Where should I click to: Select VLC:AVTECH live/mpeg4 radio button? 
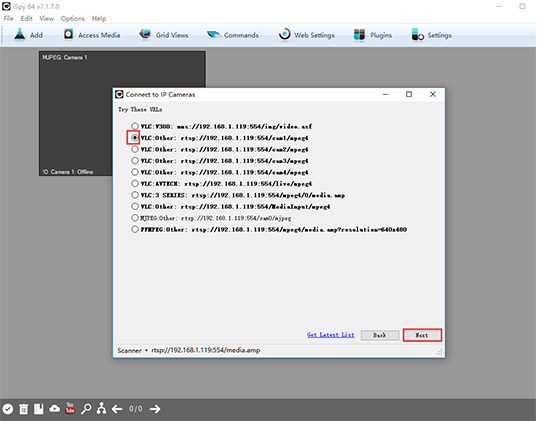pos(135,183)
